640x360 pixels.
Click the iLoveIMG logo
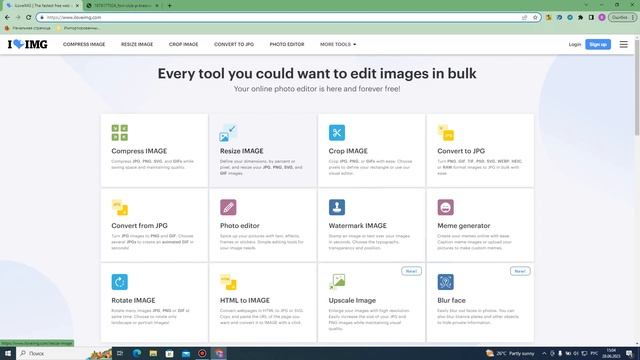[x=27, y=44]
